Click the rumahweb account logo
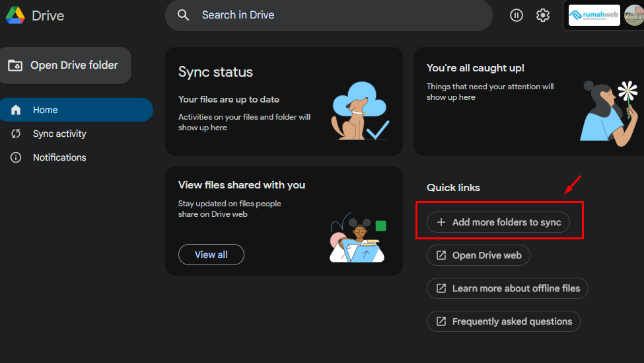This screenshot has height=363, width=644. coord(594,15)
